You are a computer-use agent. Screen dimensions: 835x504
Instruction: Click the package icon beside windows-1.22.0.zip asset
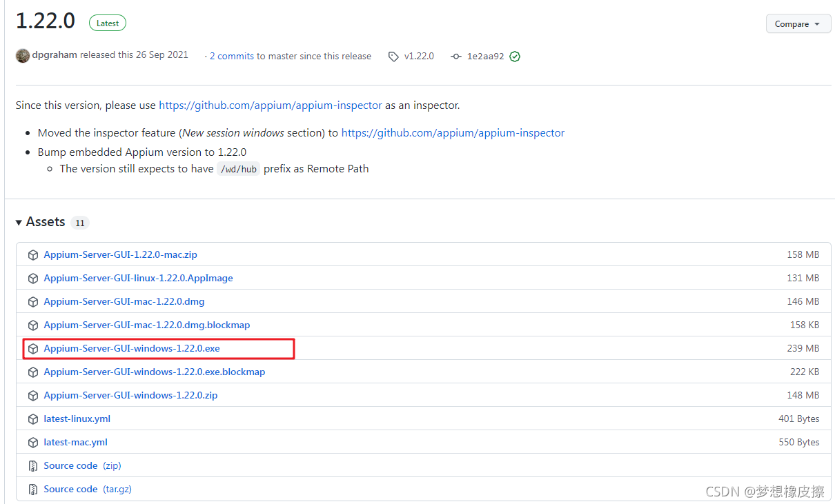32,396
